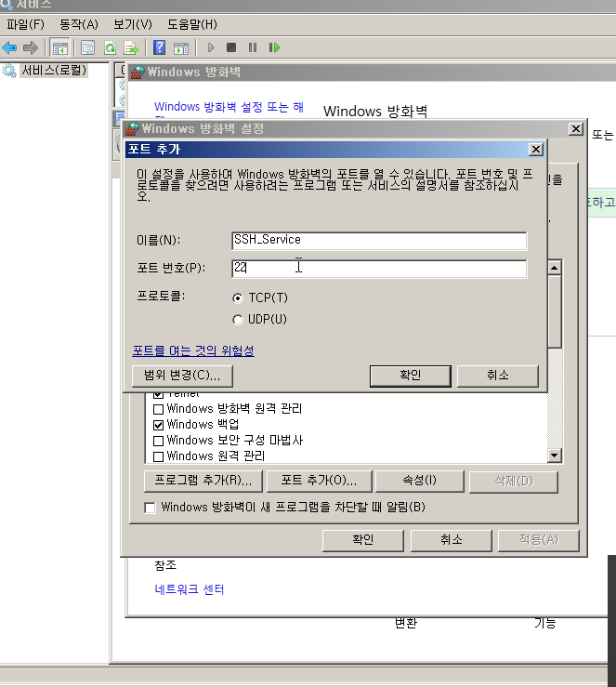Toggle the console tree pane icon

coord(60,47)
